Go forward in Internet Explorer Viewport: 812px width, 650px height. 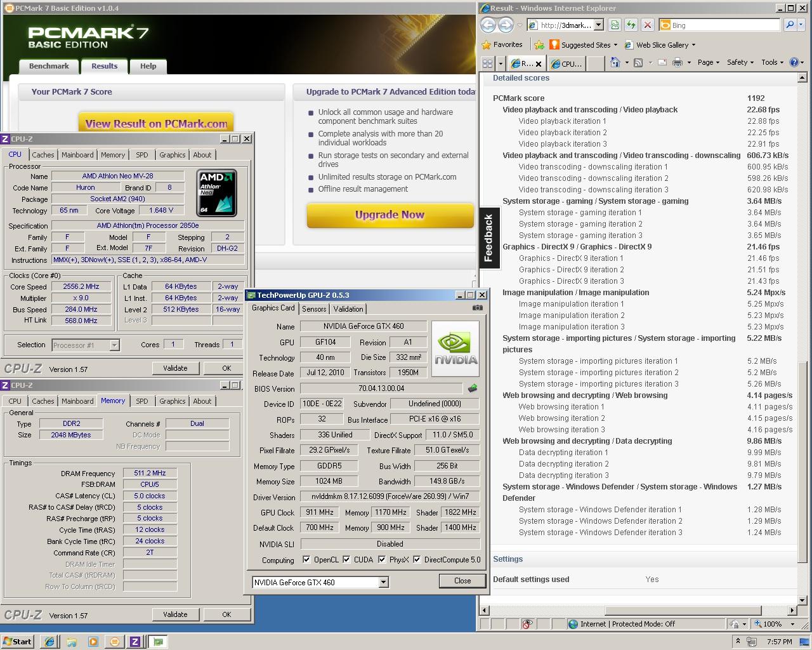pos(506,25)
